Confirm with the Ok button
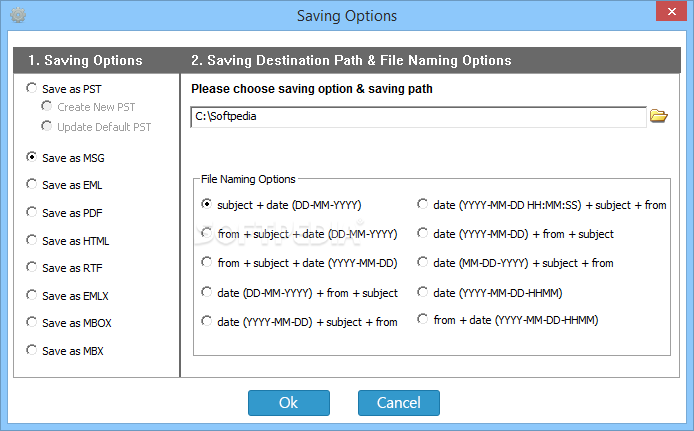The width and height of the screenshot is (694, 431). (x=289, y=403)
